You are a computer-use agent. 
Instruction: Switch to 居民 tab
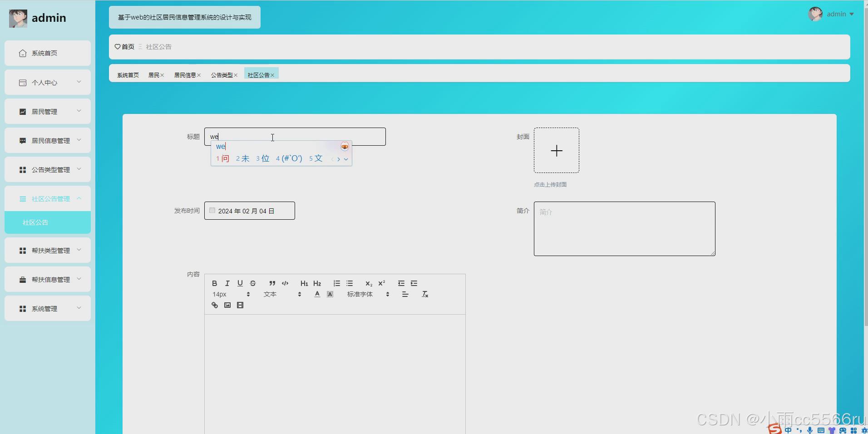[x=154, y=75]
